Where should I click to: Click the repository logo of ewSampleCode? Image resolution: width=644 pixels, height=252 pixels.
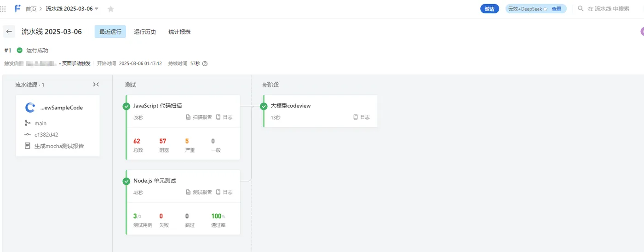click(30, 108)
